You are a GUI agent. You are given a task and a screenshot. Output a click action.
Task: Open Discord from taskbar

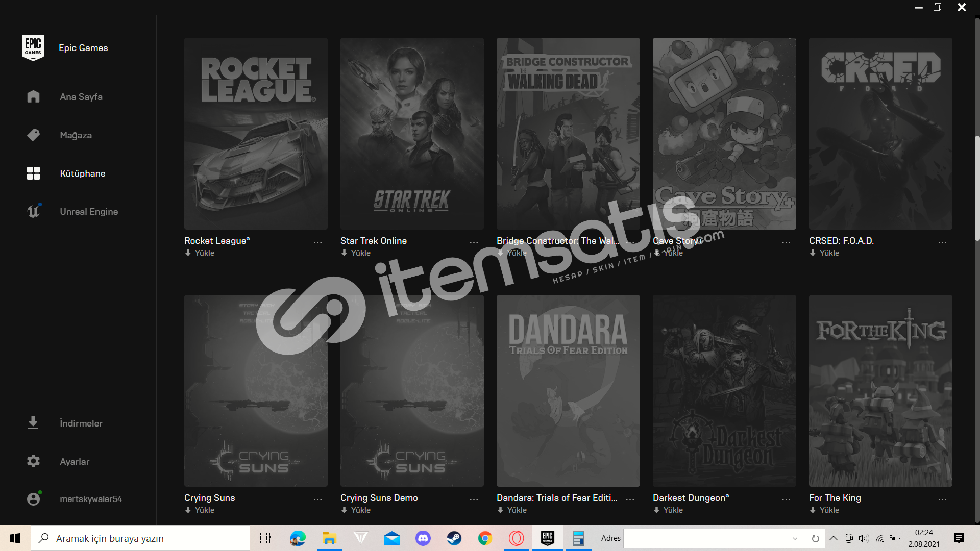423,538
